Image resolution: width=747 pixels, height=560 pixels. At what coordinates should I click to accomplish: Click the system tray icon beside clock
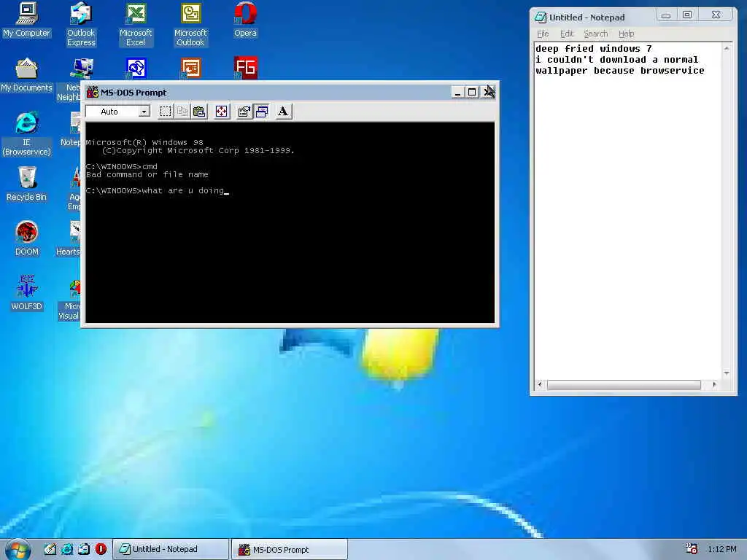(692, 549)
